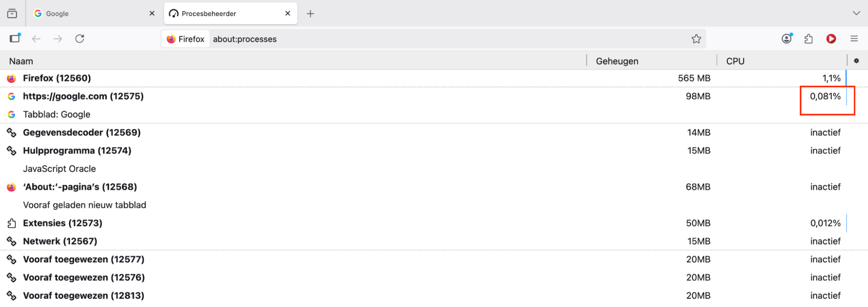The image size is (868, 307).
Task: Open a new tab with the plus button
Action: [310, 13]
